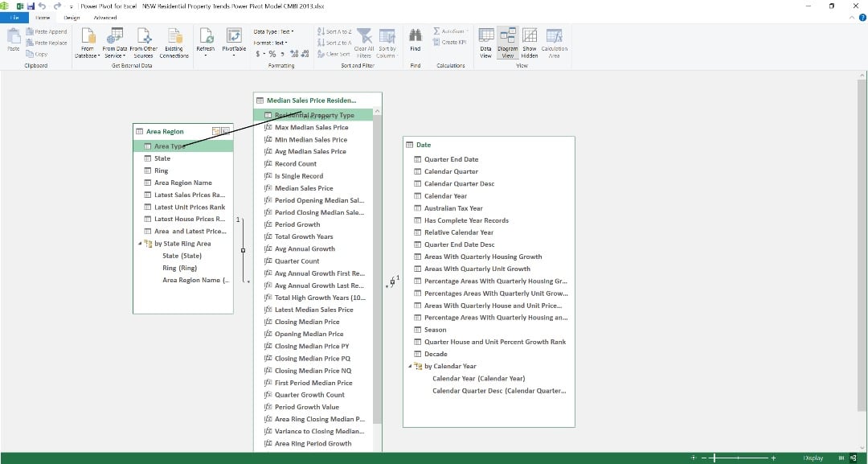The height and width of the screenshot is (464, 868).
Task: Select the Area Type field
Action: [183, 146]
